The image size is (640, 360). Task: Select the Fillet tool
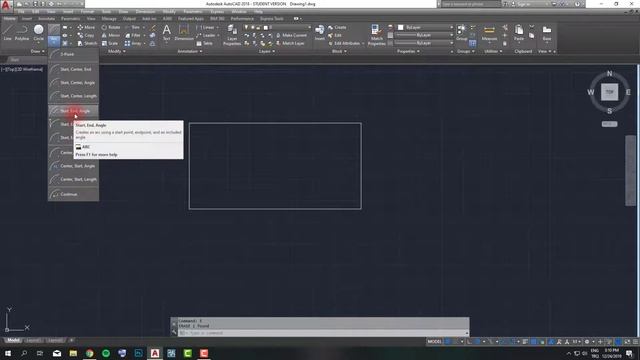point(133,36)
